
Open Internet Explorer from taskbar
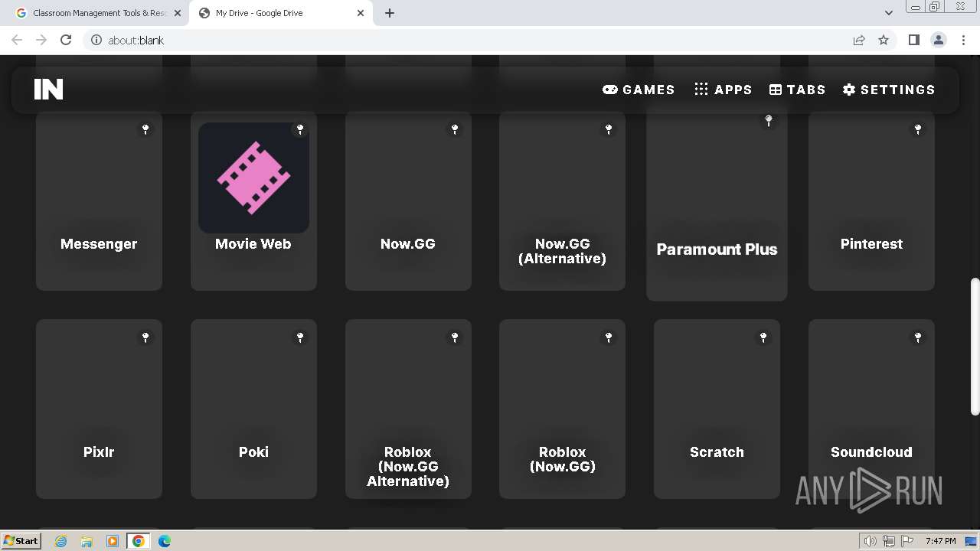pos(61,541)
